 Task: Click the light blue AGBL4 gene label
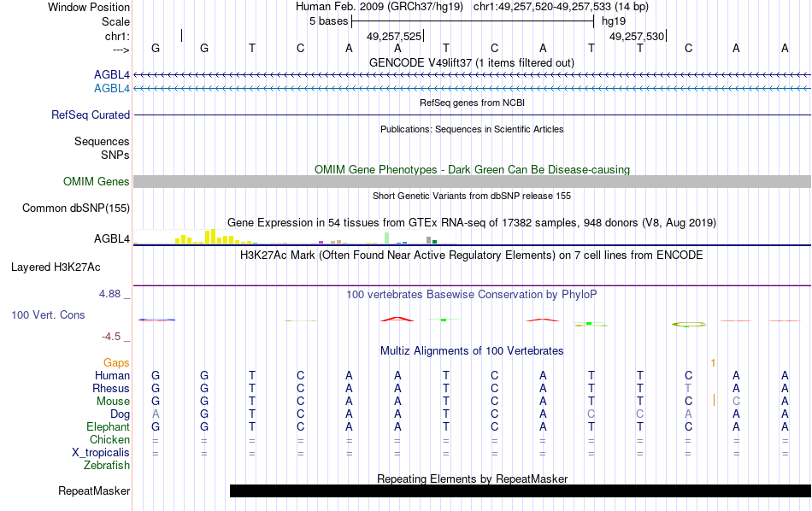(111, 89)
